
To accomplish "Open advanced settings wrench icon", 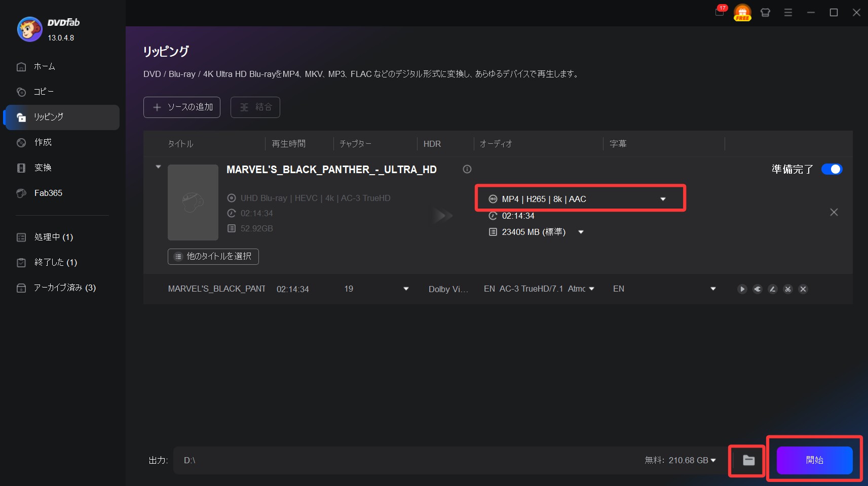I will [x=758, y=289].
